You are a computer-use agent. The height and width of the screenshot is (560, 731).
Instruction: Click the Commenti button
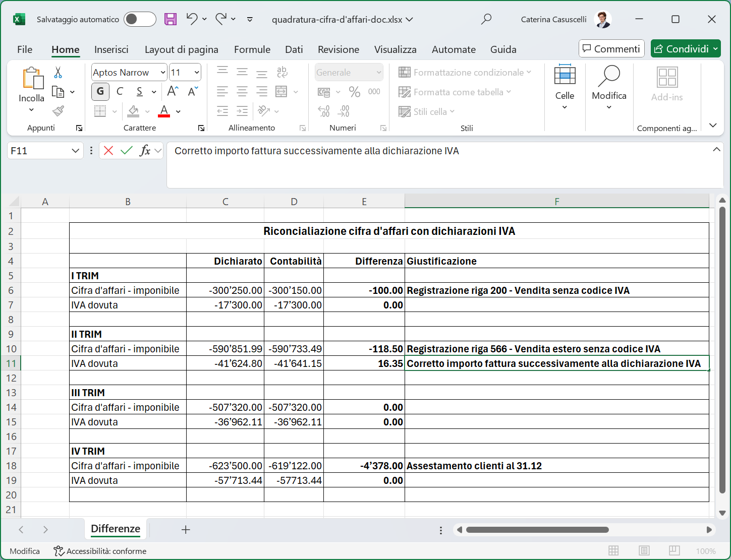point(611,49)
